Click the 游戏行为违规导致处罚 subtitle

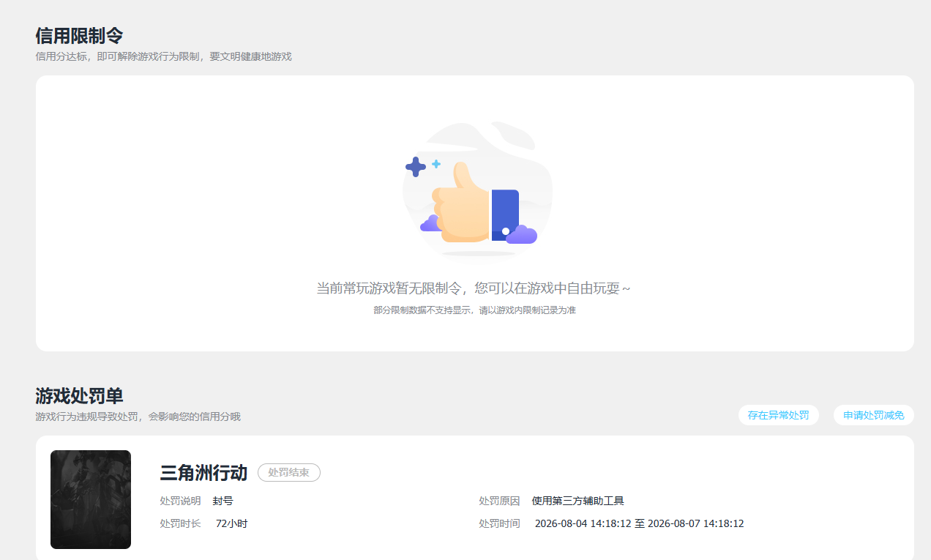[138, 417]
